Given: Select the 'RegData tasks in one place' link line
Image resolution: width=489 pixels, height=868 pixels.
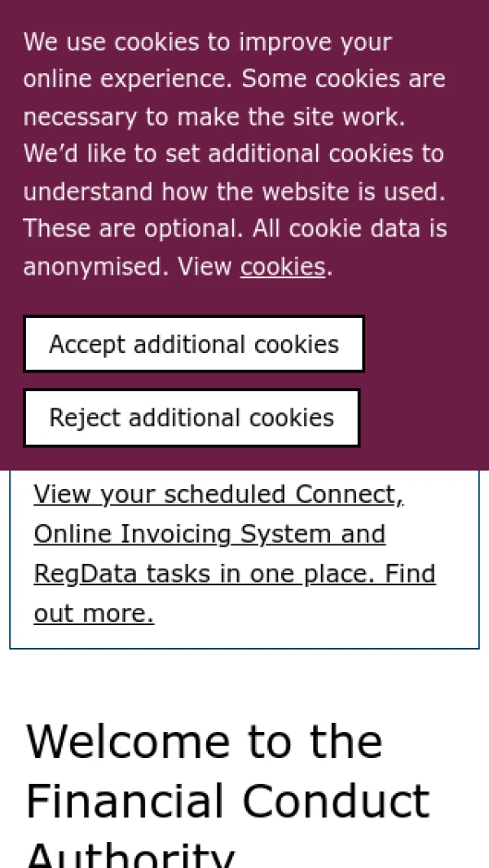Looking at the screenshot, I should (235, 574).
